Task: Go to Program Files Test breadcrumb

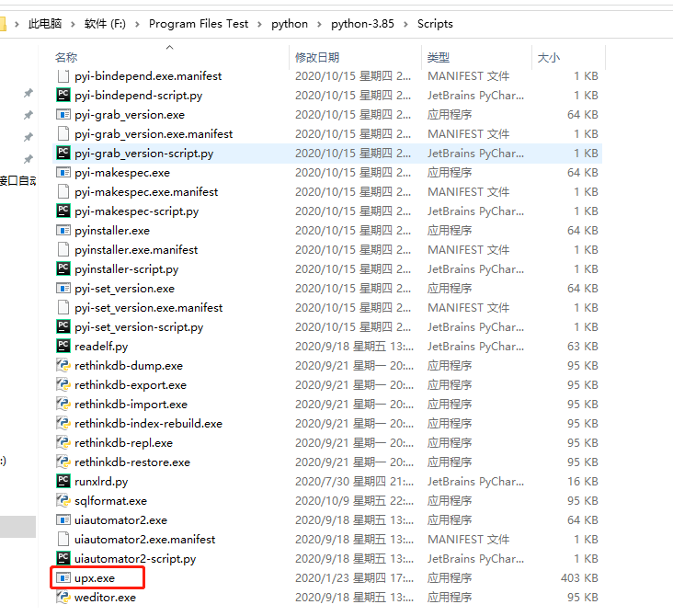Action: [x=199, y=24]
